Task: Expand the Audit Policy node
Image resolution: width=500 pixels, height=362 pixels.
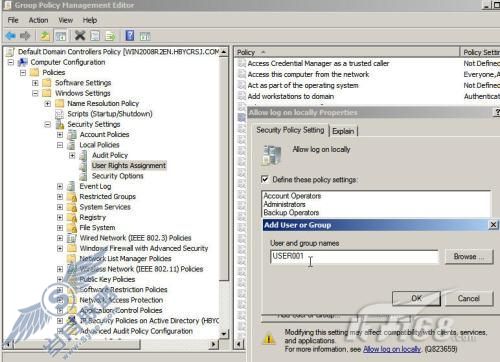Action: pos(72,155)
